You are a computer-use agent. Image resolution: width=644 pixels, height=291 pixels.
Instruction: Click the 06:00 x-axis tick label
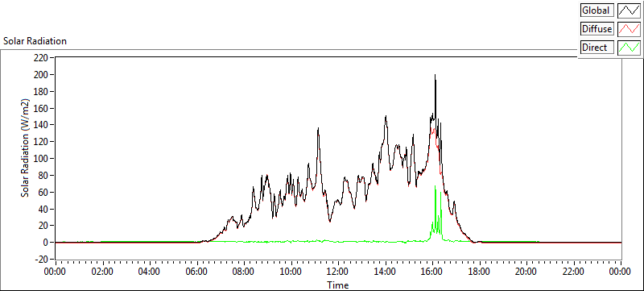tap(196, 272)
